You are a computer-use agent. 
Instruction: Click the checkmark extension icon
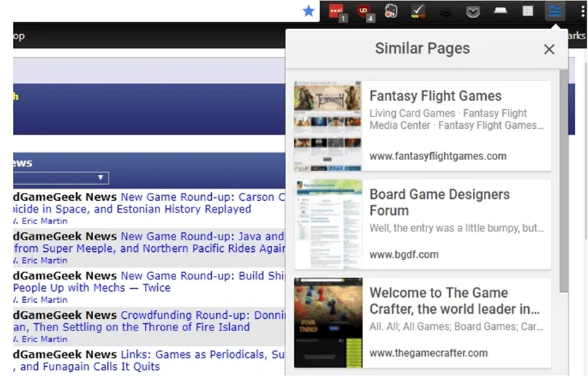[418, 11]
